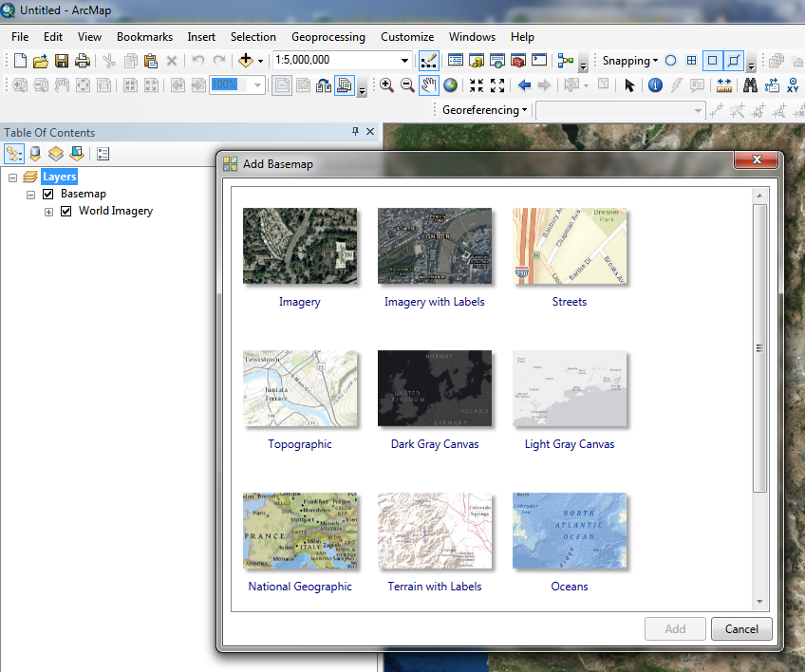Open the Editor toolbar icon

(x=428, y=61)
